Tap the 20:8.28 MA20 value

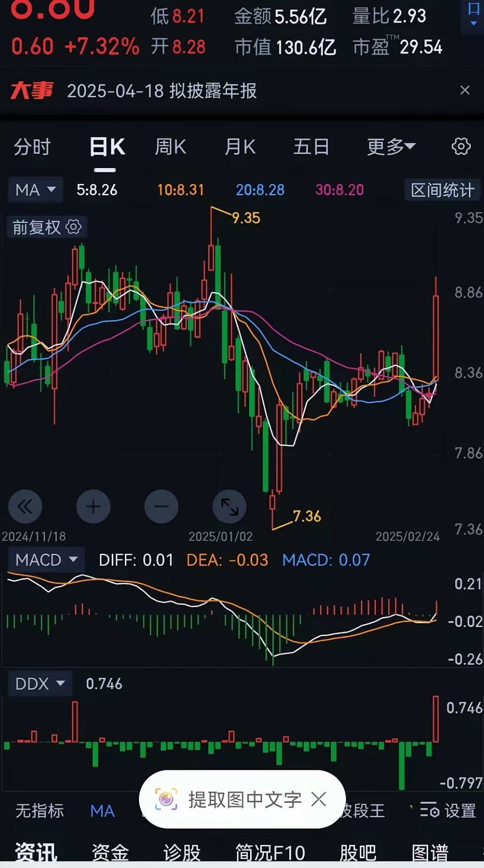pyautogui.click(x=260, y=190)
